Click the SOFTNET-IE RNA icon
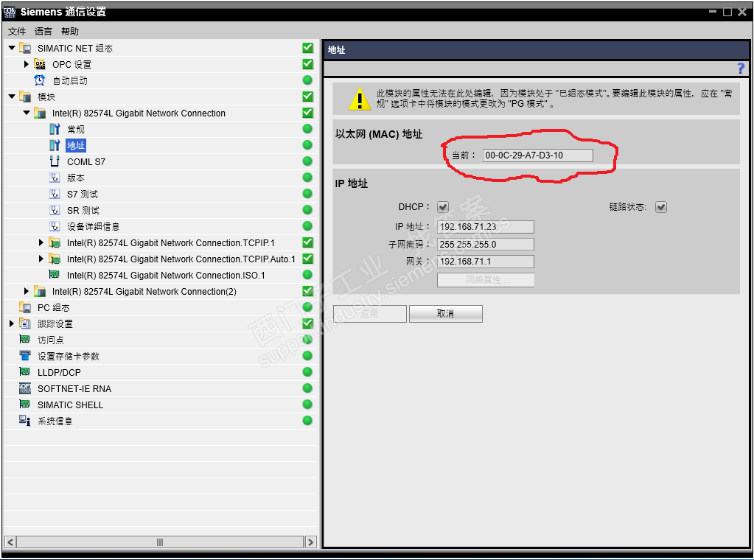754x560 pixels. pyautogui.click(x=25, y=388)
